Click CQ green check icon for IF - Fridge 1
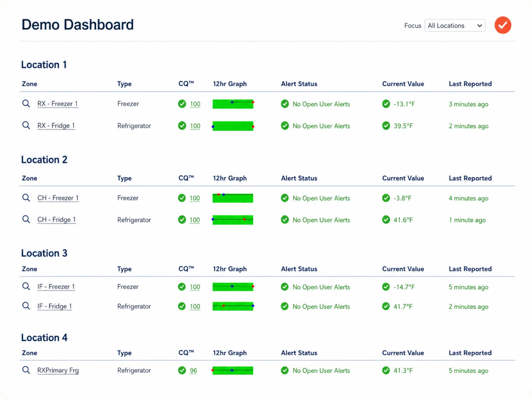Image resolution: width=532 pixels, height=399 pixels. click(182, 306)
